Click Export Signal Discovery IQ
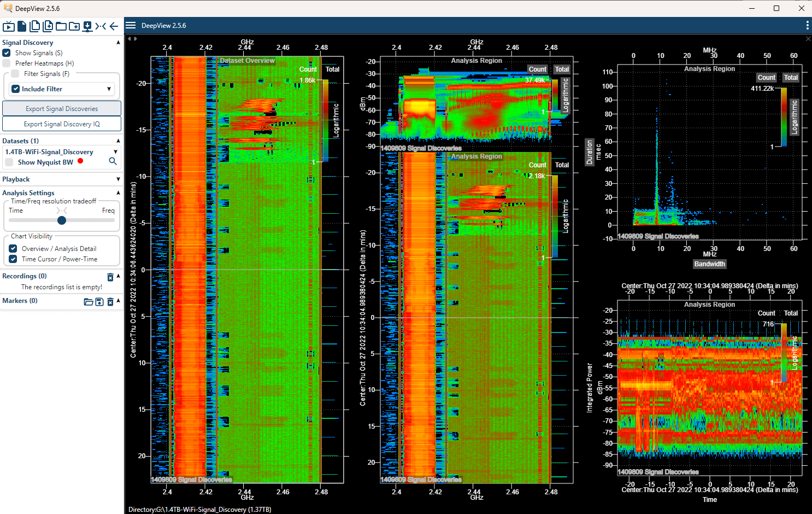The image size is (812, 514). point(61,124)
